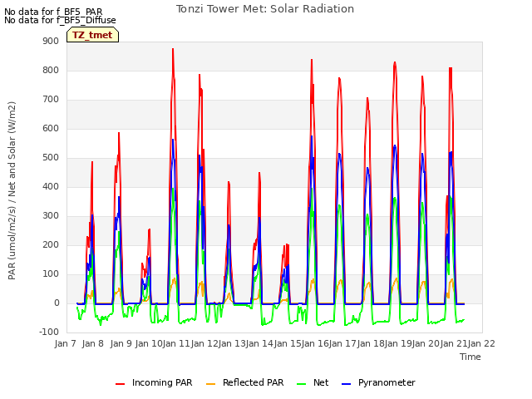Screen dimensions: 532x399
Task: Click the 0 y-axis tick label
Action: (57, 303)
